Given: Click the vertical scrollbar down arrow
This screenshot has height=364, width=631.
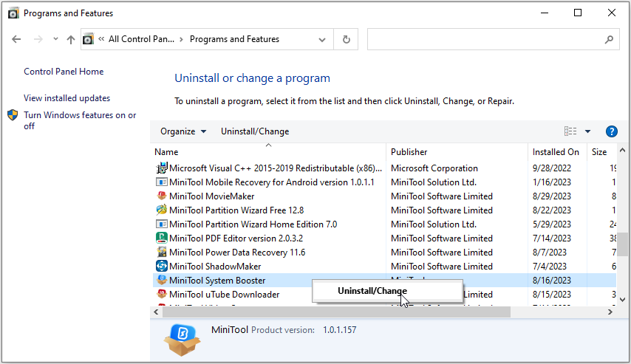Looking at the screenshot, I should [x=623, y=300].
